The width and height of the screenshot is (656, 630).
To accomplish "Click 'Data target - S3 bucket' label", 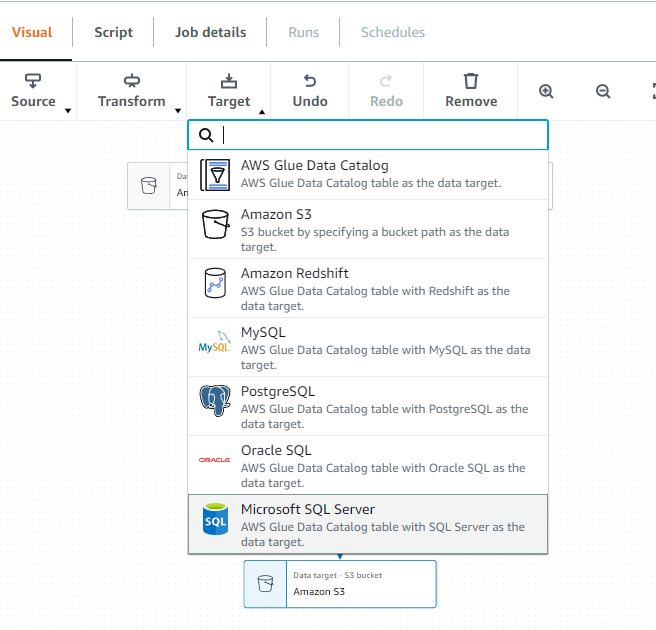I will 338,575.
